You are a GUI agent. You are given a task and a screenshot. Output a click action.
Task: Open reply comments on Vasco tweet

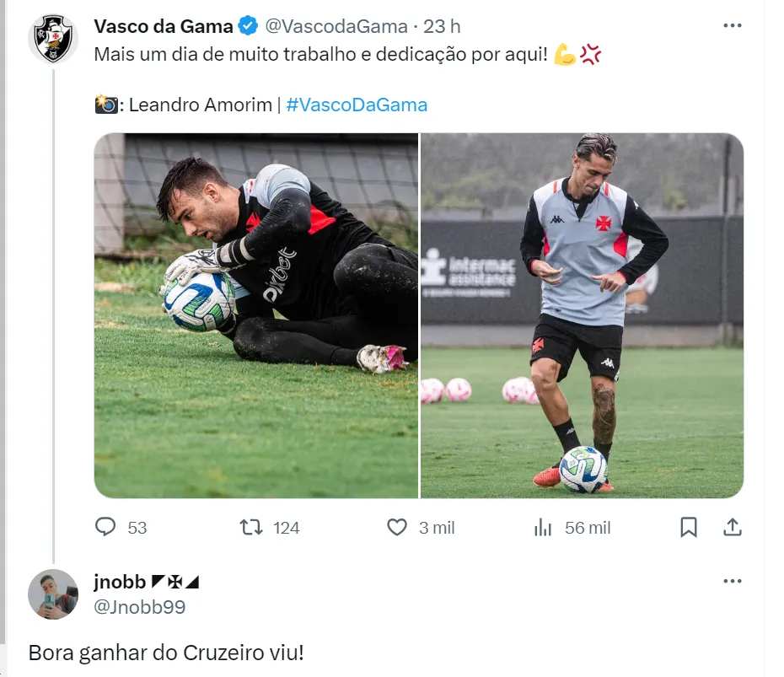point(121,528)
